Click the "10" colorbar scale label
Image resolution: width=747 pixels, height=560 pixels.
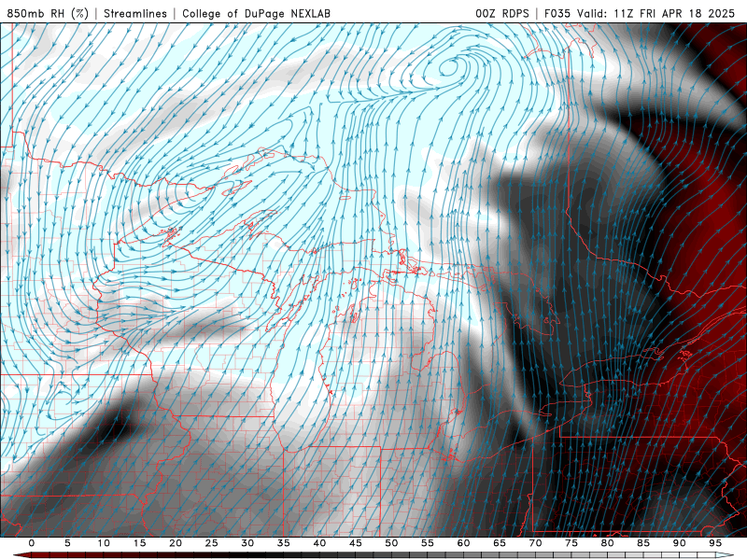tap(104, 543)
